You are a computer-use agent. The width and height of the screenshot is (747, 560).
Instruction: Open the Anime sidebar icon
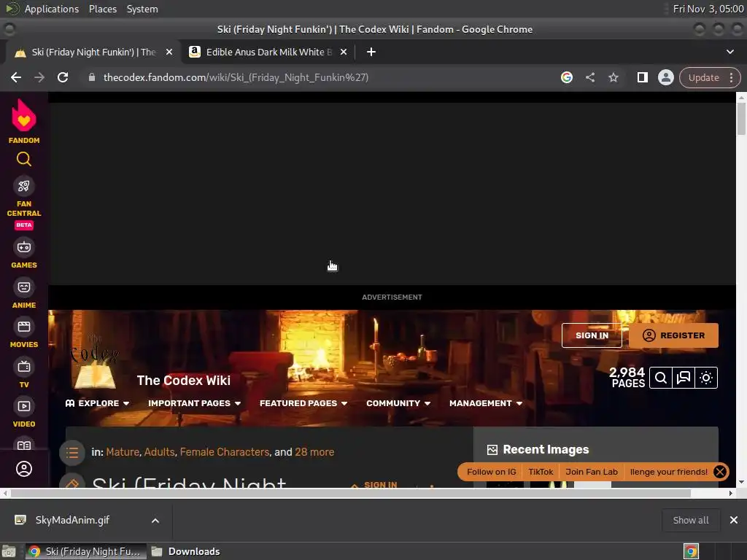tap(24, 287)
